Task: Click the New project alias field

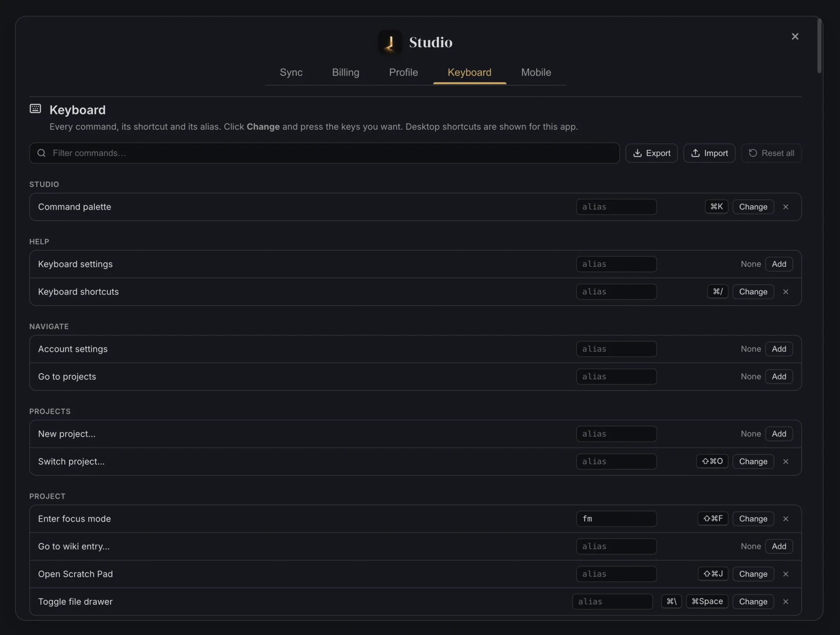Action: 616,434
